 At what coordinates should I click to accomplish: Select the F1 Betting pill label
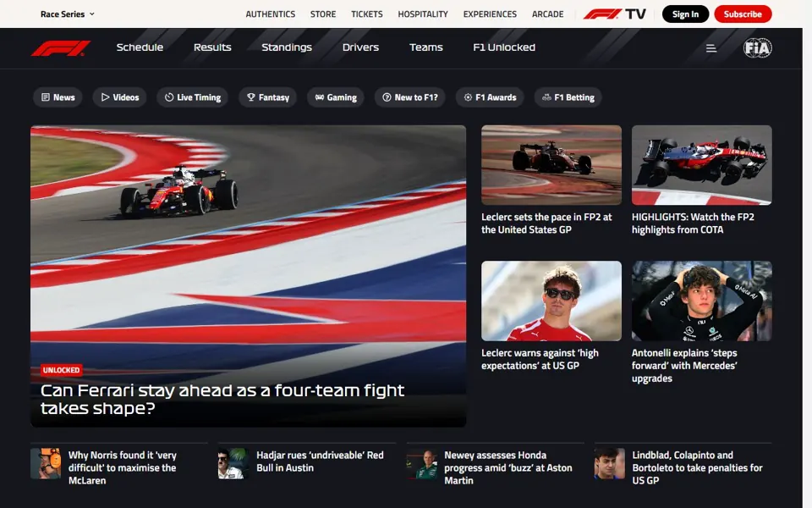[x=574, y=97]
